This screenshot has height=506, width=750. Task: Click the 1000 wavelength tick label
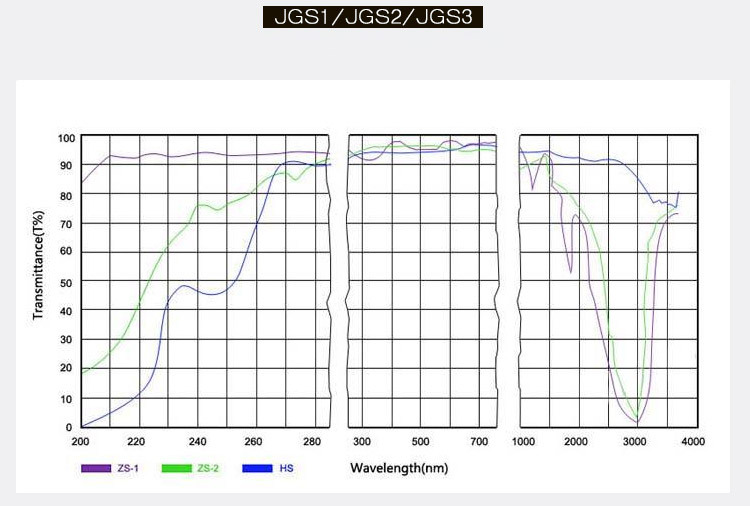[523, 441]
